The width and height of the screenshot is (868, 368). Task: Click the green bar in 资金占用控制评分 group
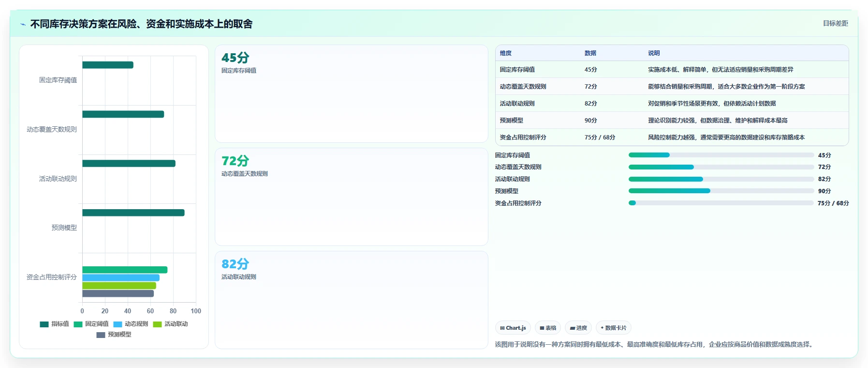click(125, 270)
